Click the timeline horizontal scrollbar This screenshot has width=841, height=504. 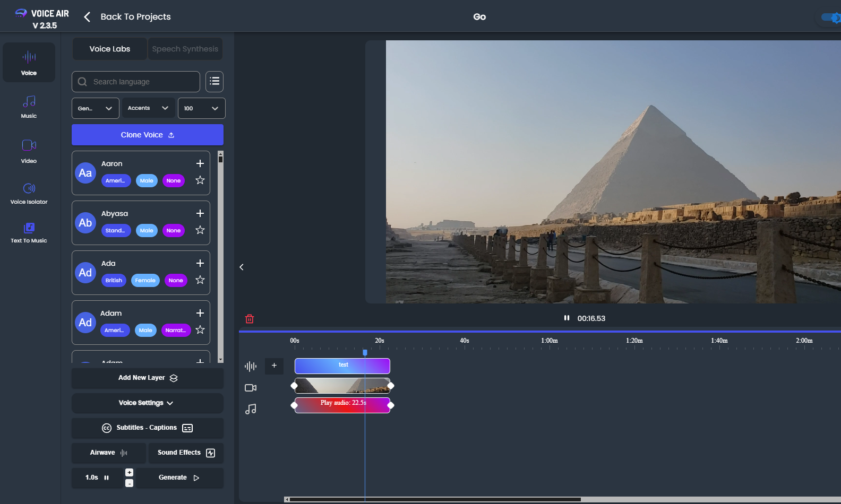pos(435,499)
